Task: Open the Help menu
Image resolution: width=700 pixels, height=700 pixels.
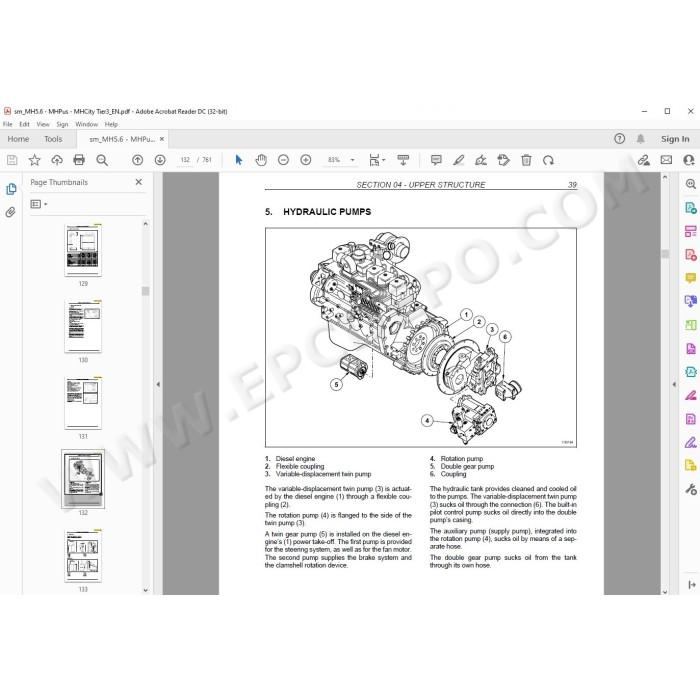Action: 111,124
